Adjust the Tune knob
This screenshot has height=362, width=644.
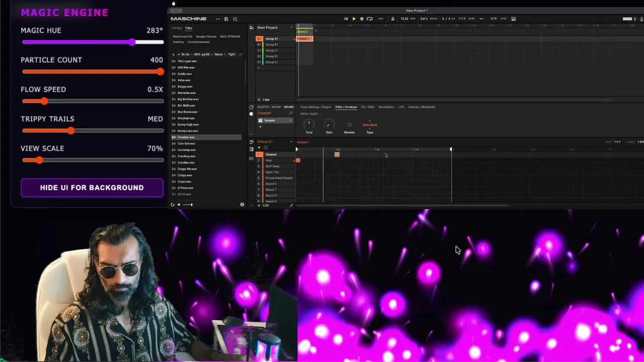point(309,125)
